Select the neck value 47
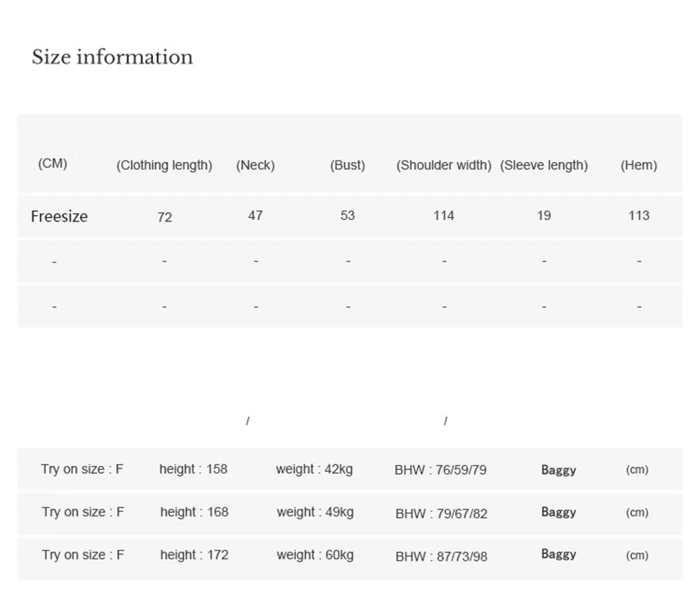 point(255,216)
